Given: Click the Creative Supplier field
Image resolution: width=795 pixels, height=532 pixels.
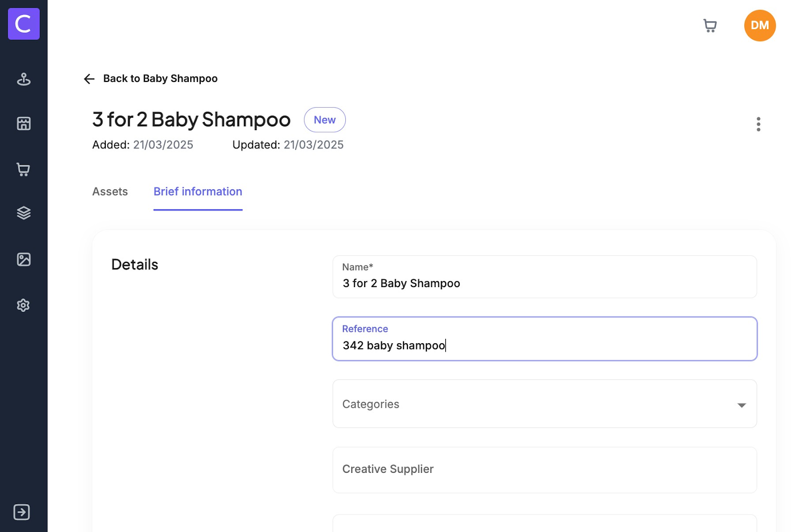Looking at the screenshot, I should click(x=544, y=469).
